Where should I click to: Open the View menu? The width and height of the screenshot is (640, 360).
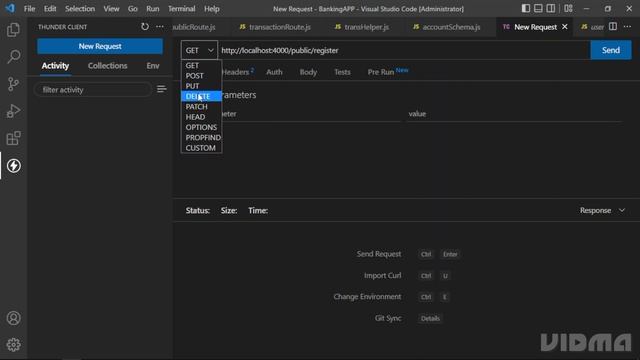point(111,9)
